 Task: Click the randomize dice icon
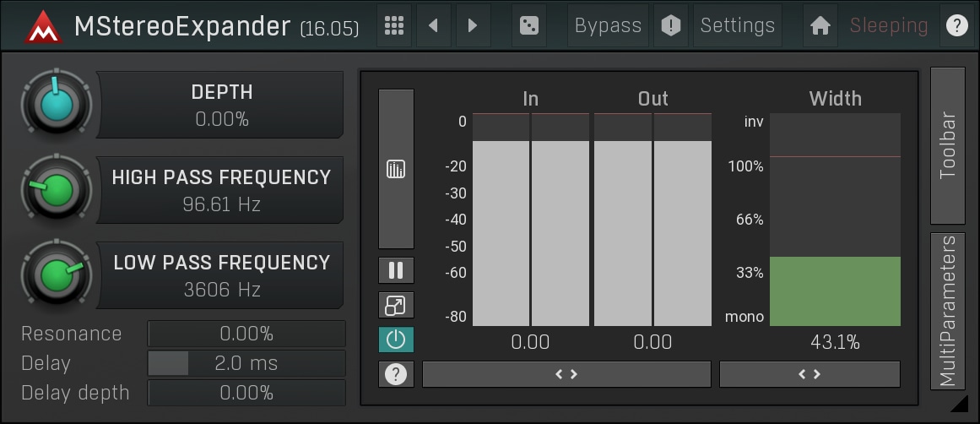click(x=528, y=25)
